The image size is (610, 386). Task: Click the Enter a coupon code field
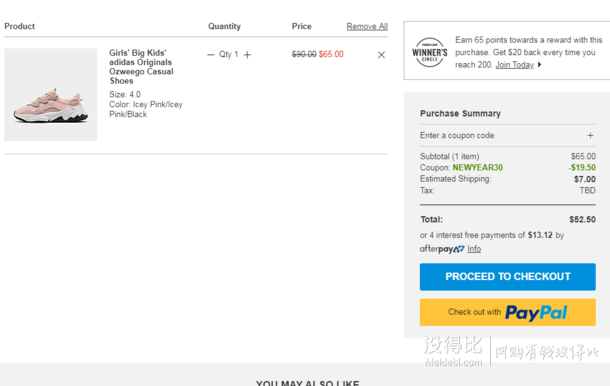[507, 135]
